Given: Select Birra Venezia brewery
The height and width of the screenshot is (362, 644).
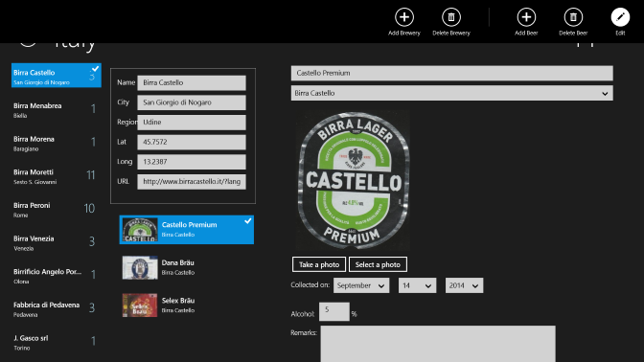Looking at the screenshot, I should coord(57,243).
